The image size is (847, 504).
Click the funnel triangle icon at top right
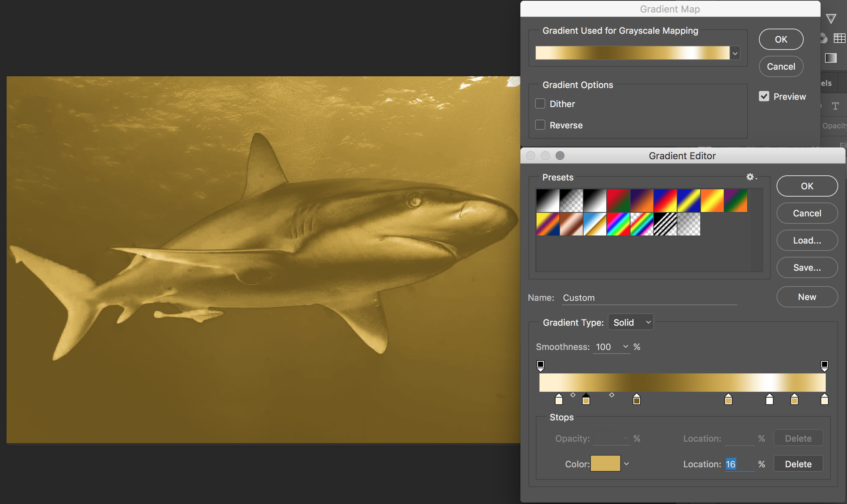point(831,18)
